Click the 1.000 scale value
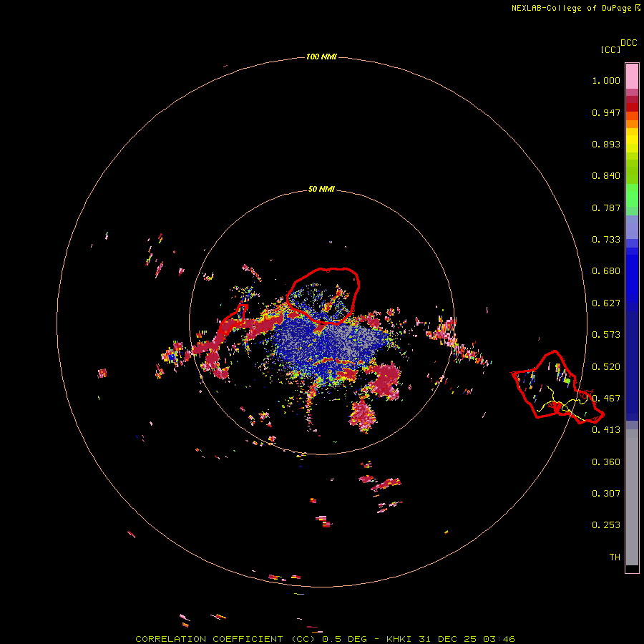The height and width of the screenshot is (644, 644). pyautogui.click(x=606, y=80)
